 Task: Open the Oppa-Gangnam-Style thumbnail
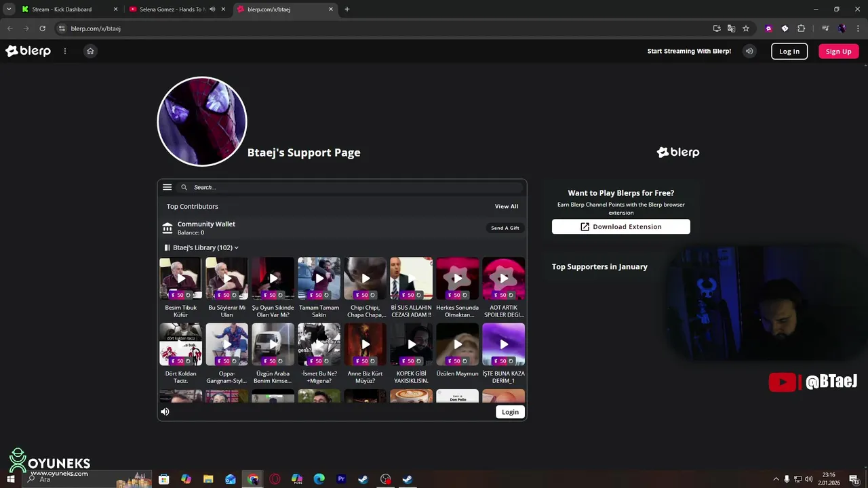[x=226, y=344]
